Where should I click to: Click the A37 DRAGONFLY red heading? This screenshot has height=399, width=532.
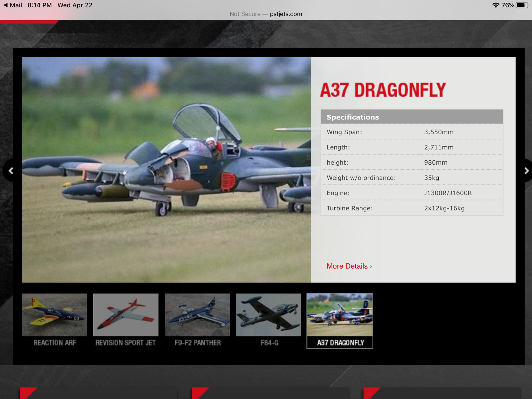point(383,90)
